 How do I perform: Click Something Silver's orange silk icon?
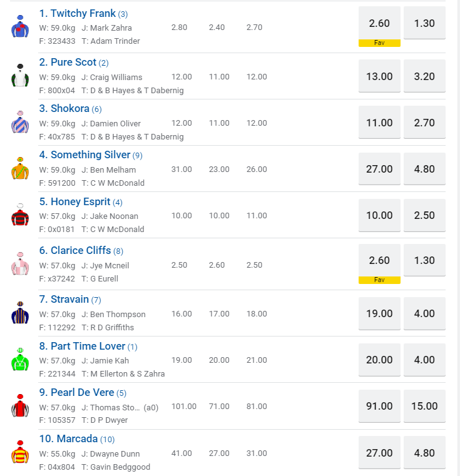[20, 168]
